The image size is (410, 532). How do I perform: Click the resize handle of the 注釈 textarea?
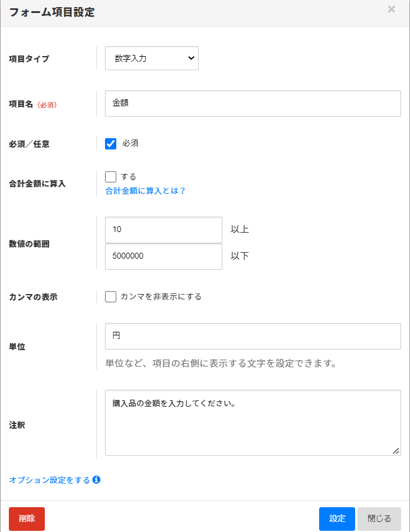[396, 451]
